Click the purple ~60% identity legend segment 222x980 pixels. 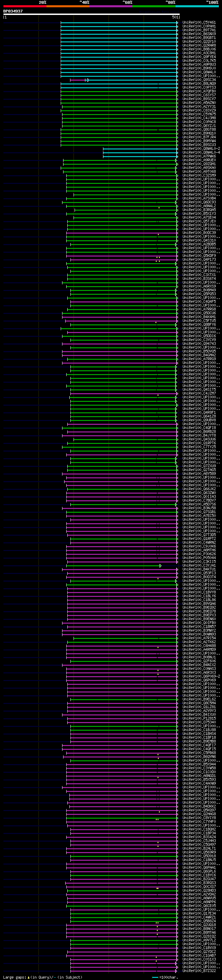coord(111,6)
